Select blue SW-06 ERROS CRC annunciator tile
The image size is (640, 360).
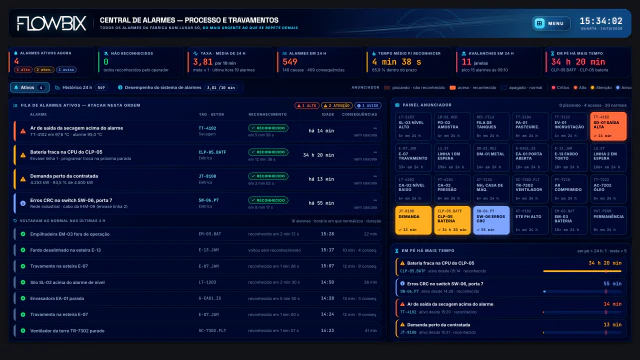coord(491,220)
